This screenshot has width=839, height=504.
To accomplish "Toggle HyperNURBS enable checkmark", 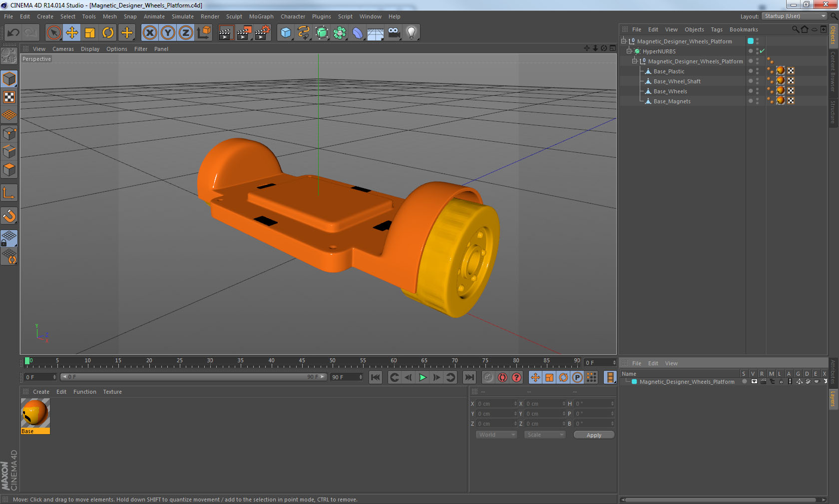I will pyautogui.click(x=762, y=51).
